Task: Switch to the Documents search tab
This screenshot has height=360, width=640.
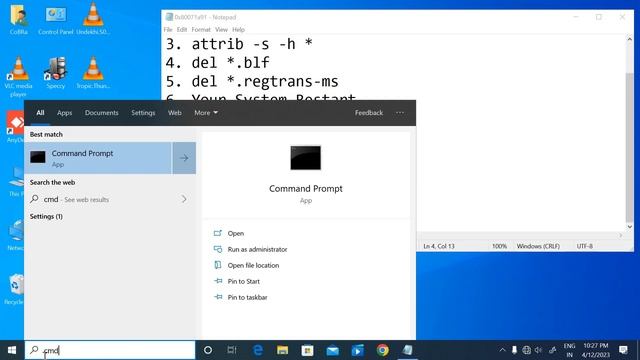Action: 102,113
